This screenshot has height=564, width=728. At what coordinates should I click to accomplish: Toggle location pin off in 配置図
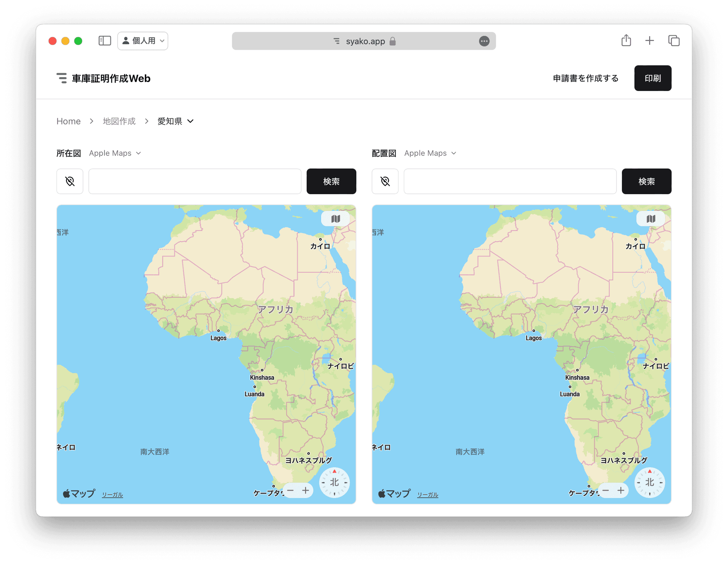click(385, 181)
